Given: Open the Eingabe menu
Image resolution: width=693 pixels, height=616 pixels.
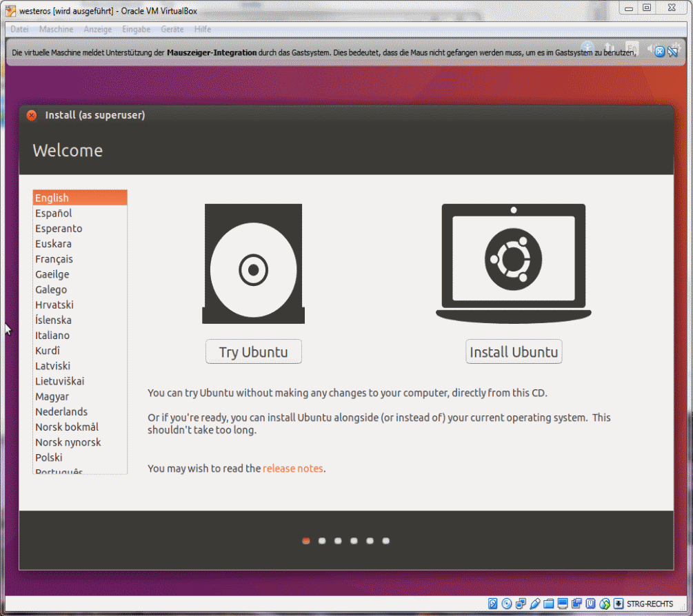Looking at the screenshot, I should click(136, 29).
